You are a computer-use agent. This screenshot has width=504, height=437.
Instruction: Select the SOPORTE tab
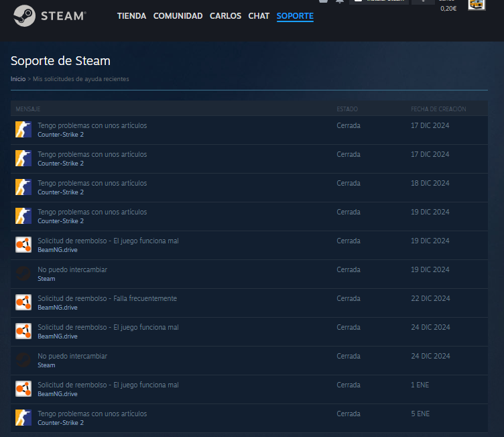coord(295,16)
